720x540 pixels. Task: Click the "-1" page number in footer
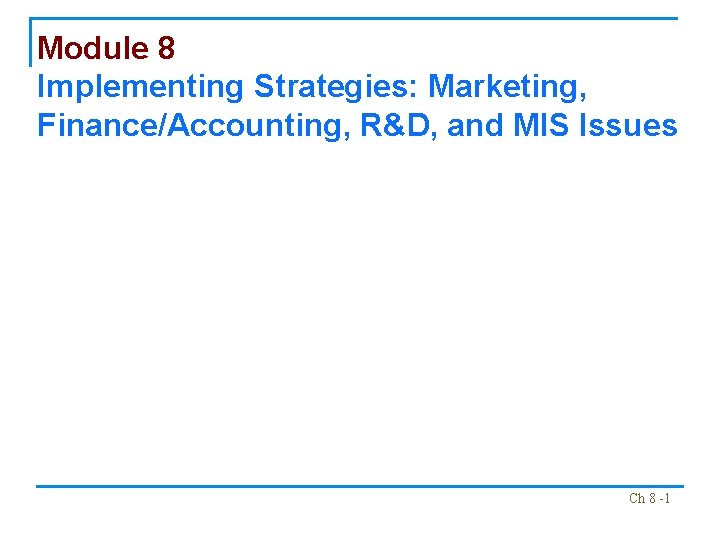click(x=664, y=498)
